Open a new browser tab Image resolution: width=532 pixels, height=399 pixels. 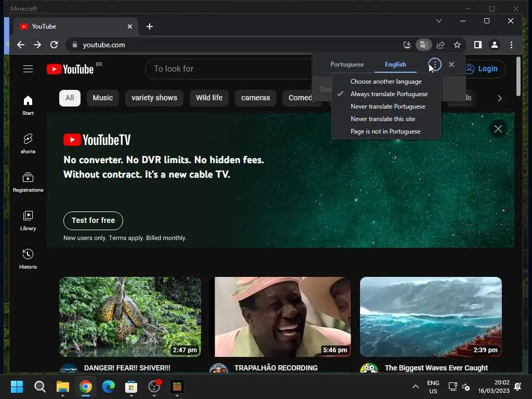[150, 26]
